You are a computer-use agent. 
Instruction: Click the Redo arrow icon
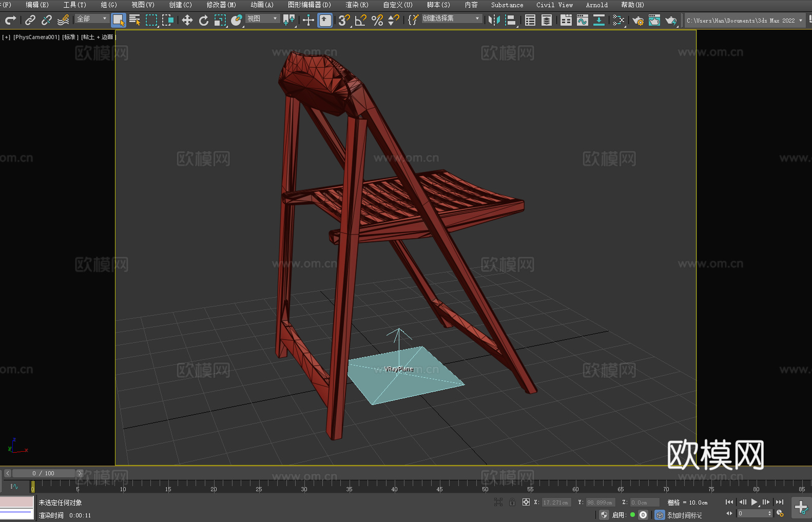point(10,20)
